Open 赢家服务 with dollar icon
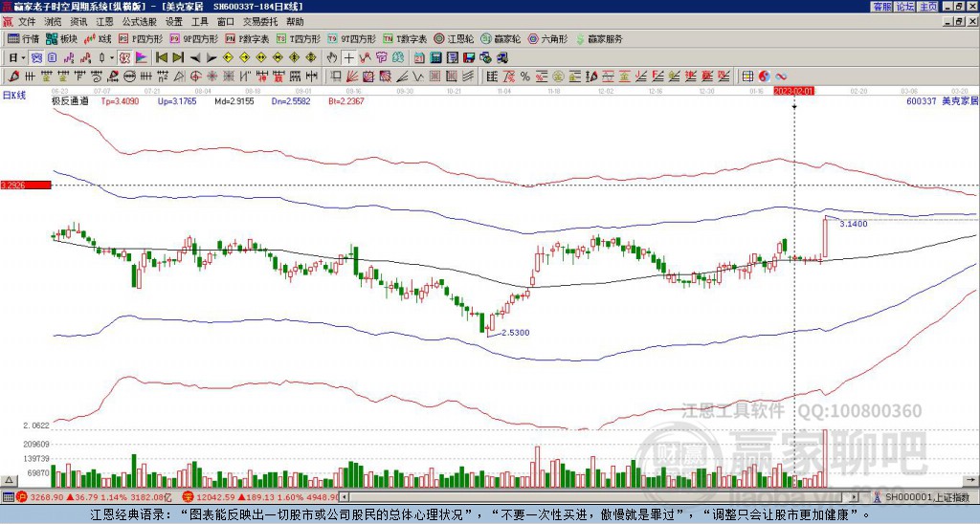This screenshot has width=980, height=524. (599, 38)
